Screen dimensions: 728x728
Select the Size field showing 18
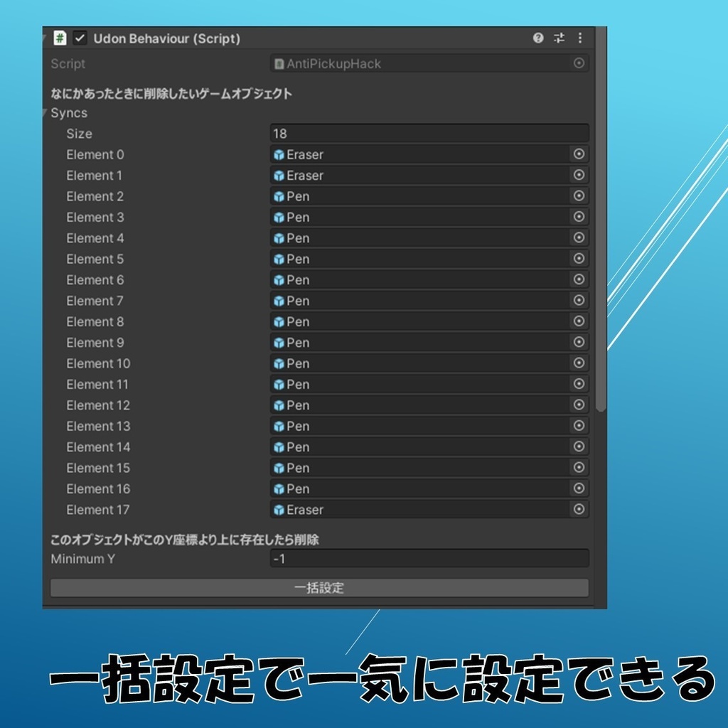(x=427, y=133)
